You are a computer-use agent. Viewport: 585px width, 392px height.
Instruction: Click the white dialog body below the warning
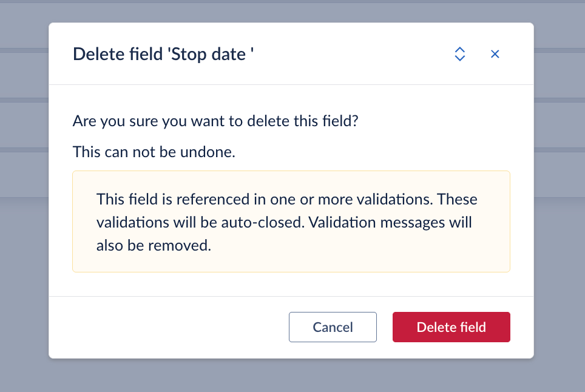pos(291,284)
